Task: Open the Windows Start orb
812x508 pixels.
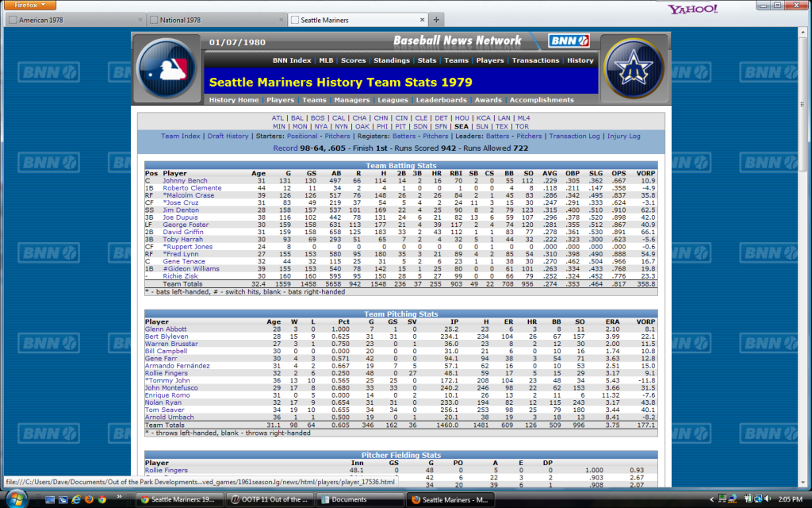Action: pyautogui.click(x=17, y=498)
